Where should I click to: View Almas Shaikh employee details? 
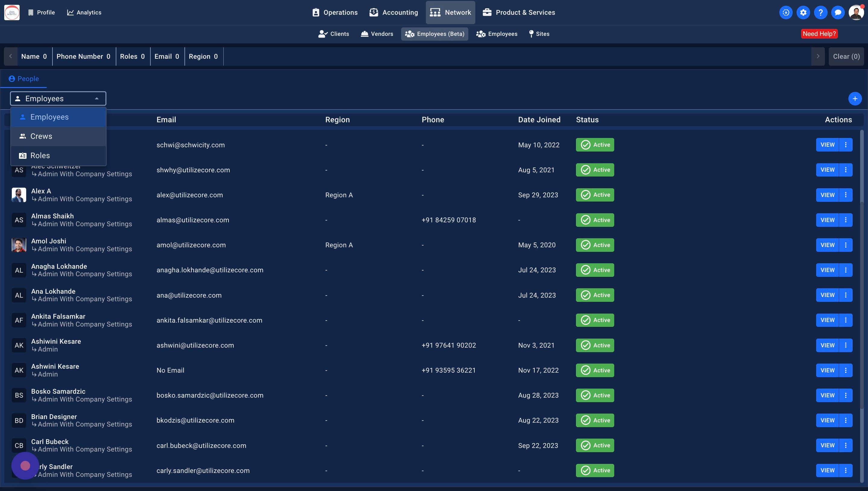(827, 220)
